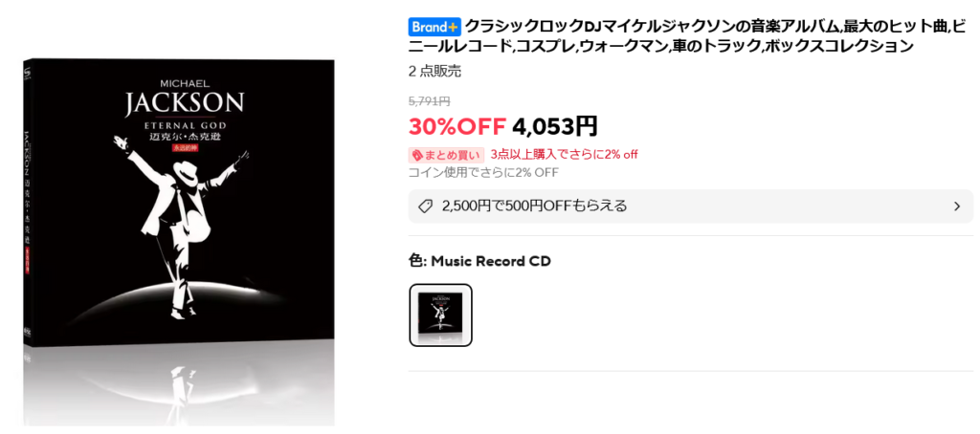Click the 3点以上購入でさらに2% off offer
The height and width of the screenshot is (434, 980).
(564, 154)
